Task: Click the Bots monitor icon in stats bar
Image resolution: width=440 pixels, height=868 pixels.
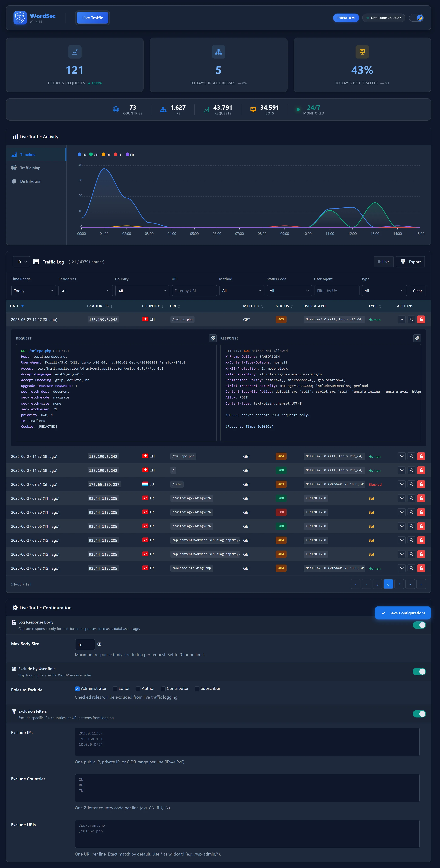Action: [x=253, y=109]
